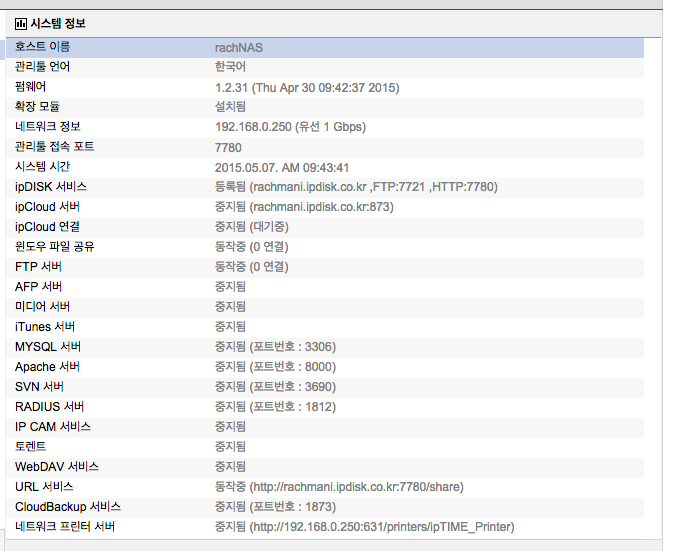Screen dimensions: 675x551
Task: Click the 펌웨어 label
Action: [30, 87]
